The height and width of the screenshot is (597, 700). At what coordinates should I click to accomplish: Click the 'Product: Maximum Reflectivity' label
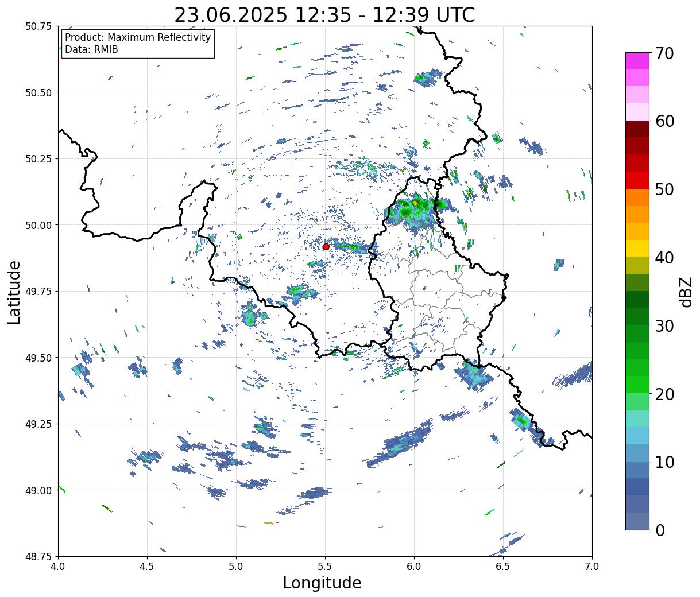(x=138, y=37)
